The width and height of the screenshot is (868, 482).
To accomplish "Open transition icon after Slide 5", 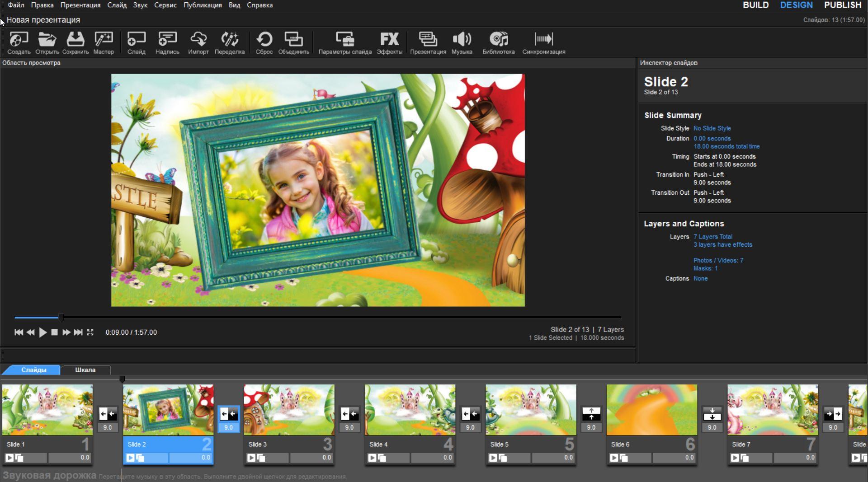I will tap(591, 414).
